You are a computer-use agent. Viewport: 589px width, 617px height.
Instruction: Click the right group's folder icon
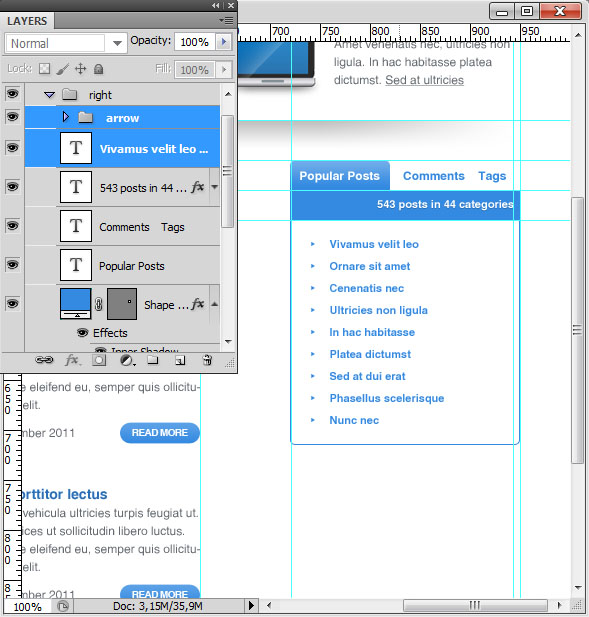tap(70, 94)
